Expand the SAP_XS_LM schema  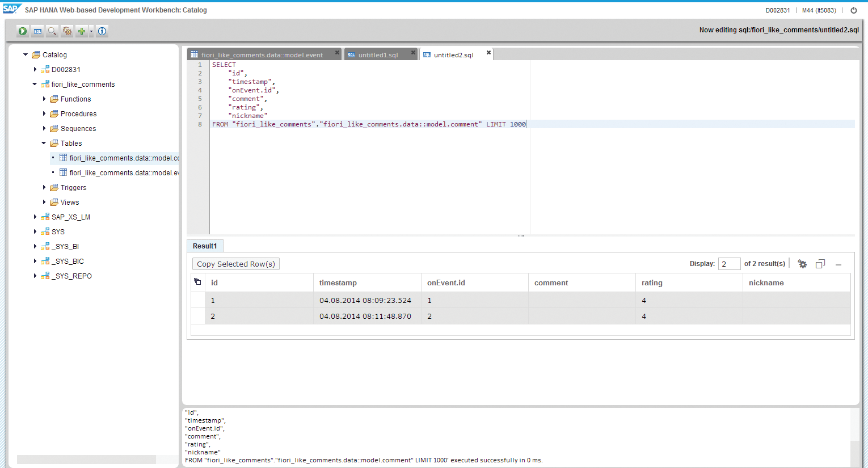[35, 217]
